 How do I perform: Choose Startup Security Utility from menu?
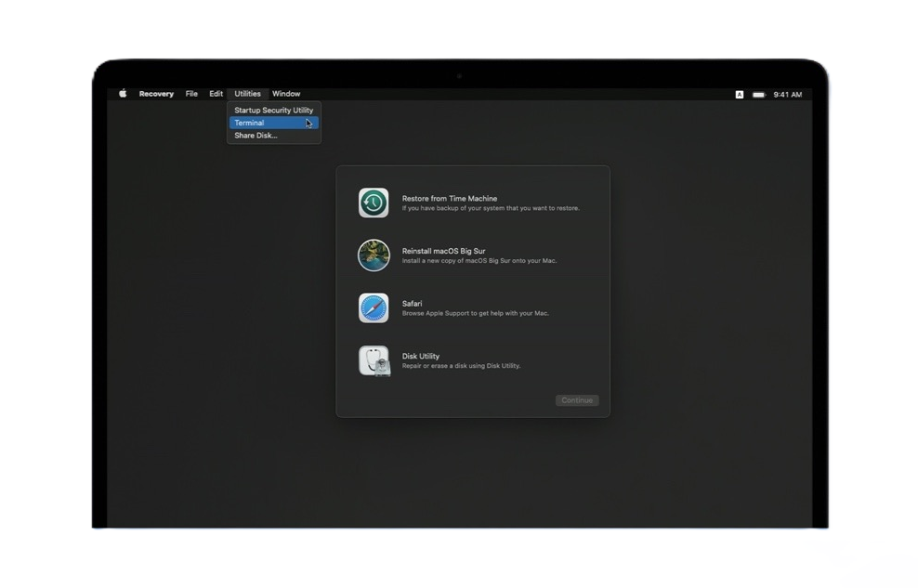tap(274, 110)
